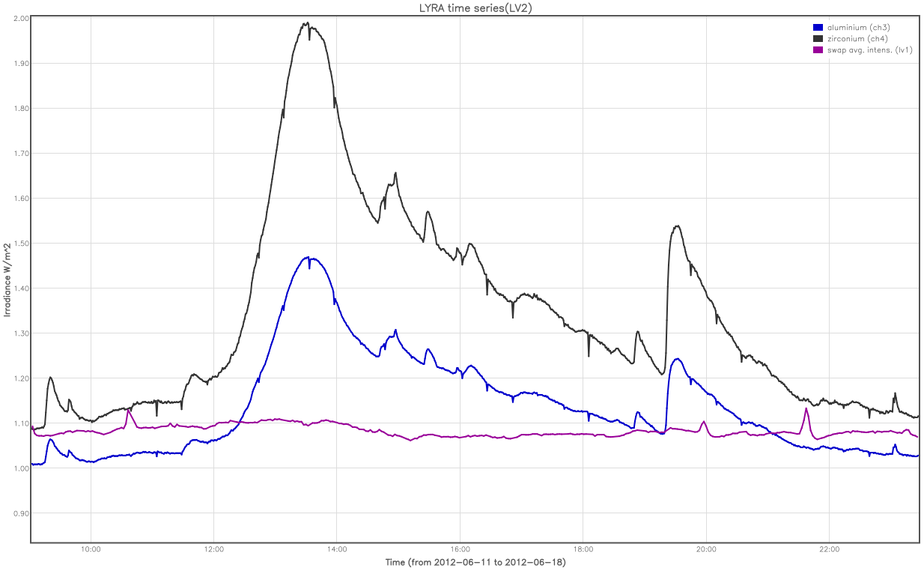
Task: Click the purple swap avg. intens. swatch
Action: tap(818, 49)
